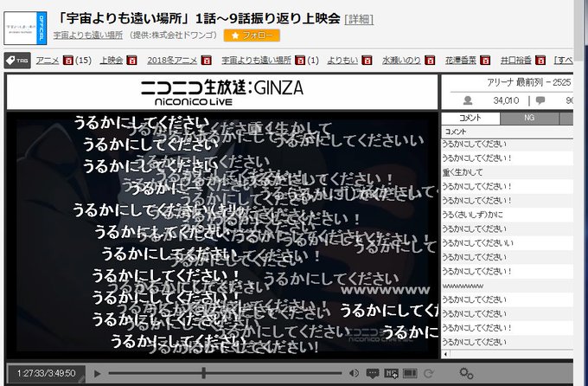Screen dimensions: 588x386
Task: Open the 花澤香菜 tag link
Action: click(x=461, y=60)
